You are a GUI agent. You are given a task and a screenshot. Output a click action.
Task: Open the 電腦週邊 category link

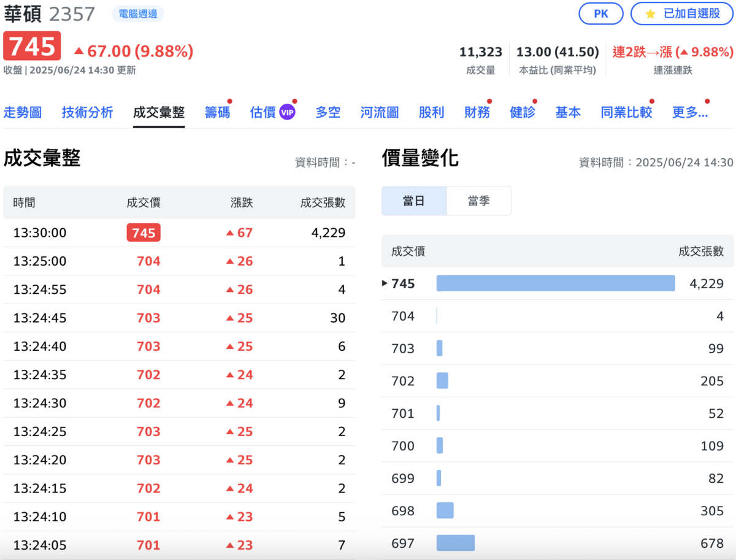click(x=137, y=14)
